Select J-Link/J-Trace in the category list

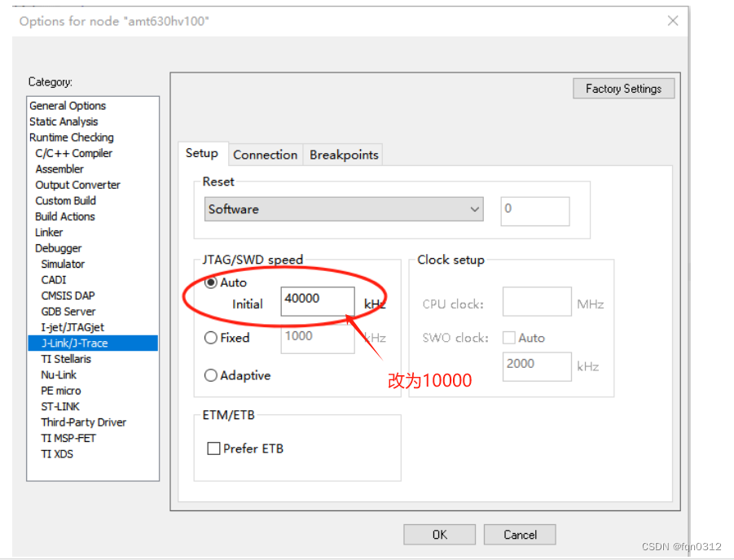73,343
